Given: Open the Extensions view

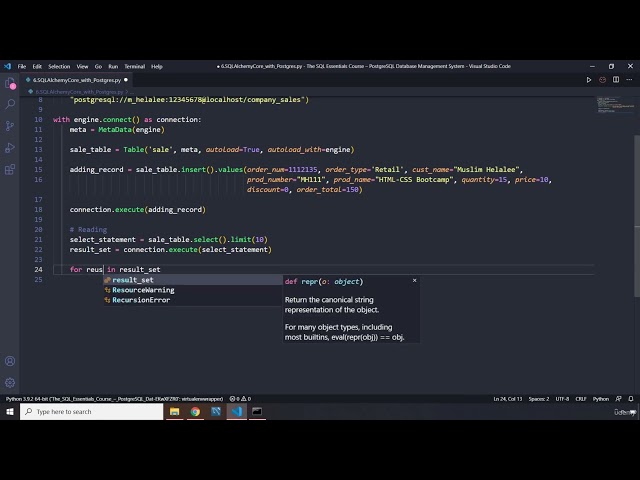Looking at the screenshot, I should 10,169.
